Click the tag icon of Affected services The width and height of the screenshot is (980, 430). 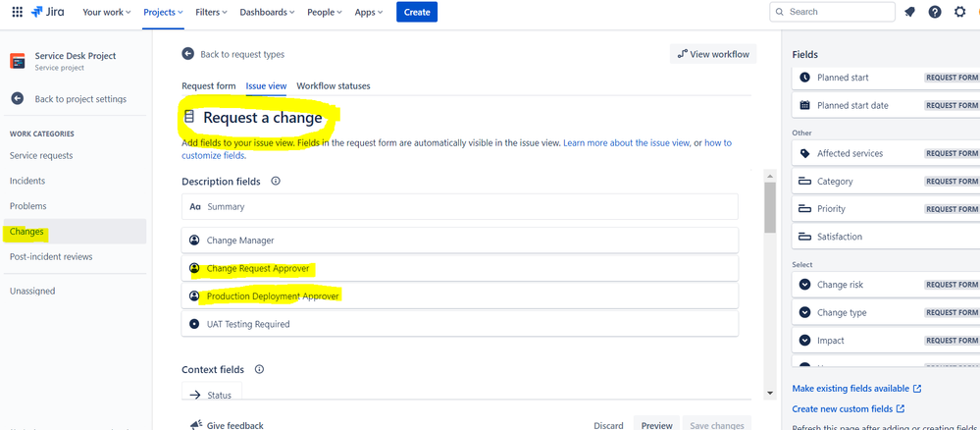coord(805,153)
